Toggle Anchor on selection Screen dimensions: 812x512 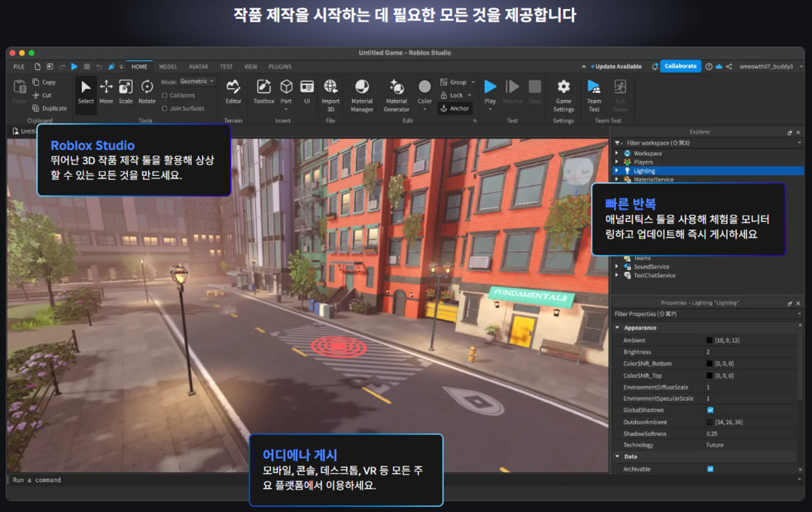pos(455,108)
